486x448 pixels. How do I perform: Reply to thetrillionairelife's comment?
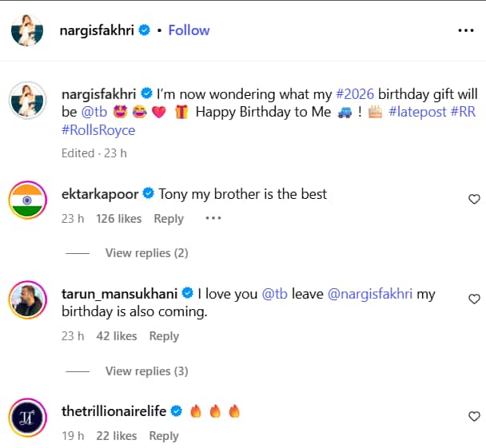tap(164, 436)
